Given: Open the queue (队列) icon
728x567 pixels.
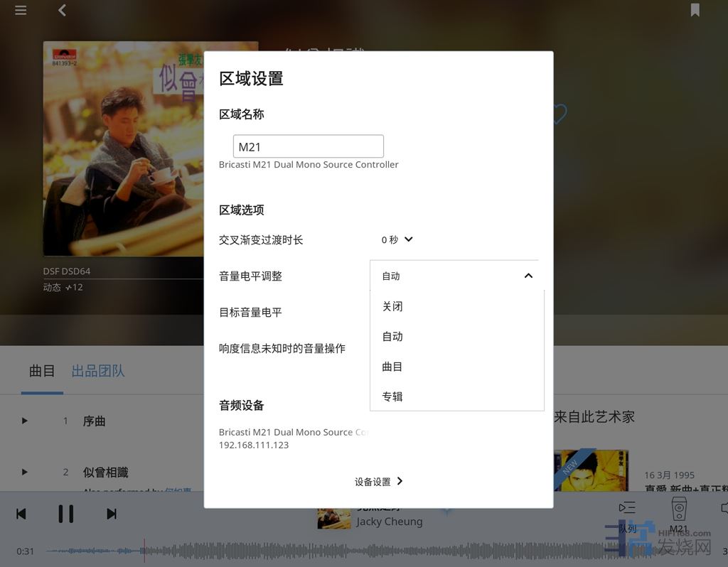Looking at the screenshot, I should pyautogui.click(x=627, y=509).
